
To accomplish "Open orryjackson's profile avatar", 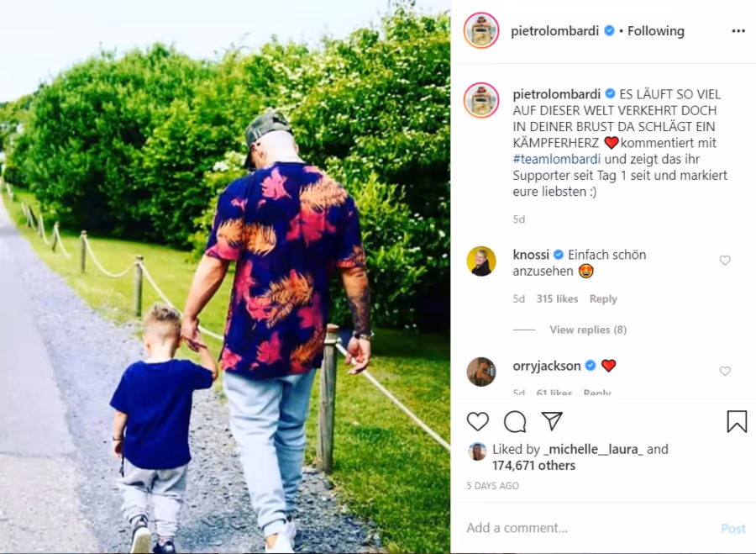I will 481,372.
